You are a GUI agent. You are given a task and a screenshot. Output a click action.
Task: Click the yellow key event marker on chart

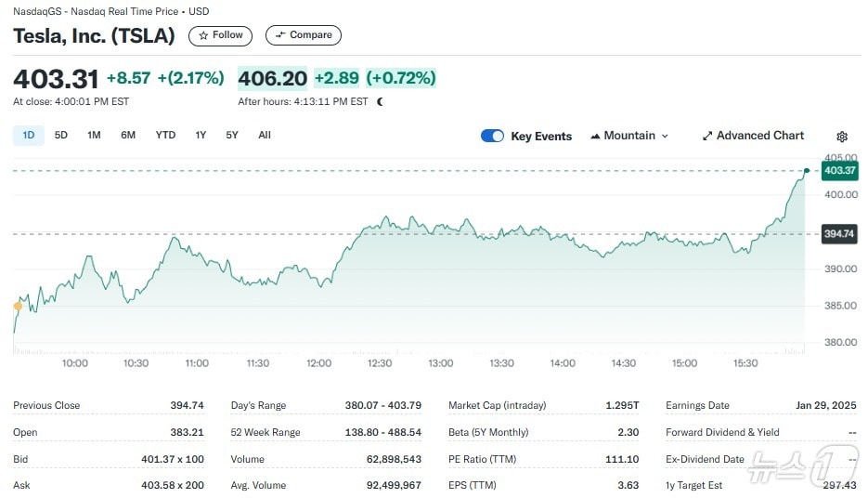(17, 306)
